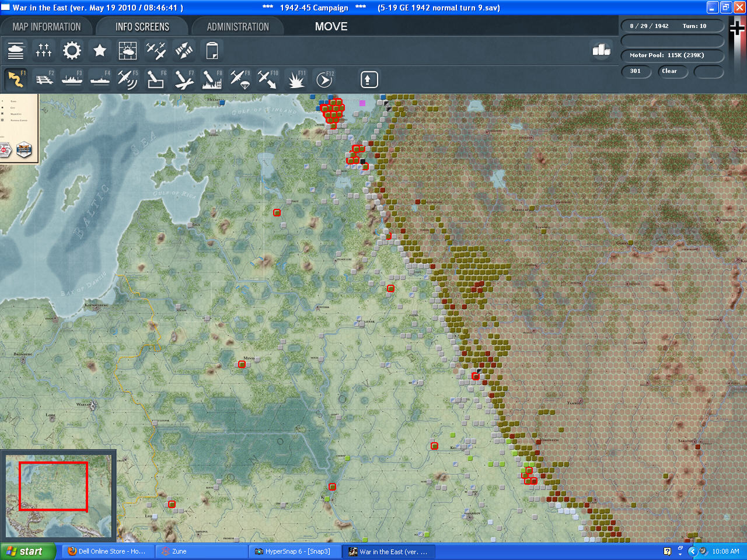Click the minimap overview in the corner
747x560 pixels.
[58, 496]
